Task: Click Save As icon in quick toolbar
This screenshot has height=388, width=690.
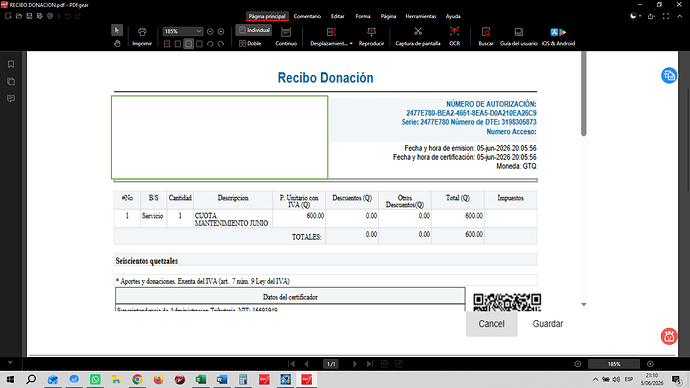Action: tap(40, 16)
